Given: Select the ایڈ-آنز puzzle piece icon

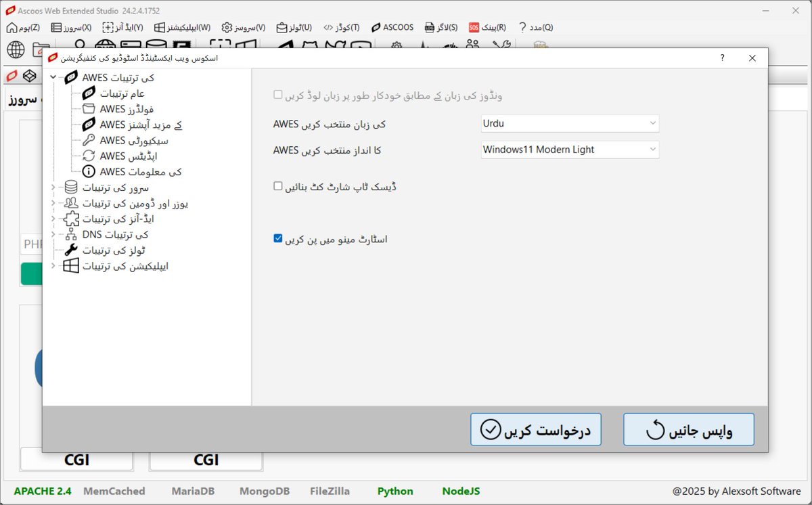Looking at the screenshot, I should tap(71, 219).
